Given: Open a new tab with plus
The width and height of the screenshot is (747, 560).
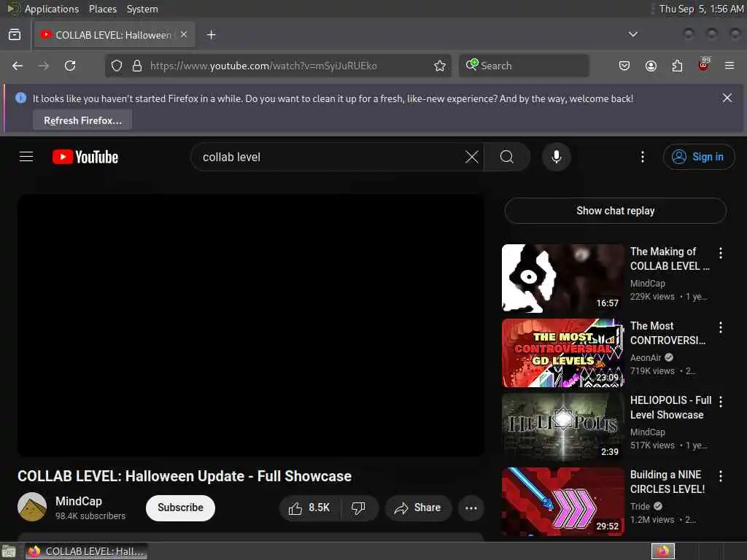Looking at the screenshot, I should click(x=212, y=35).
